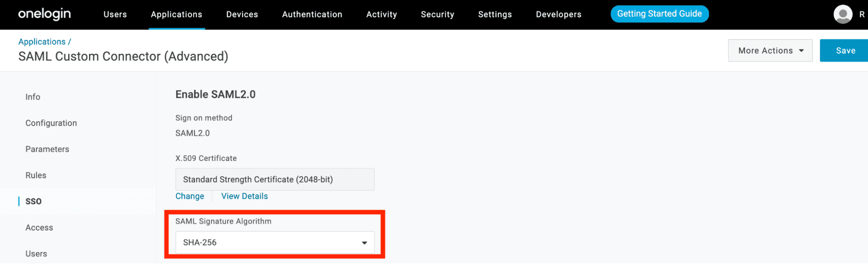Open the Parameters sidebar tab

point(47,149)
